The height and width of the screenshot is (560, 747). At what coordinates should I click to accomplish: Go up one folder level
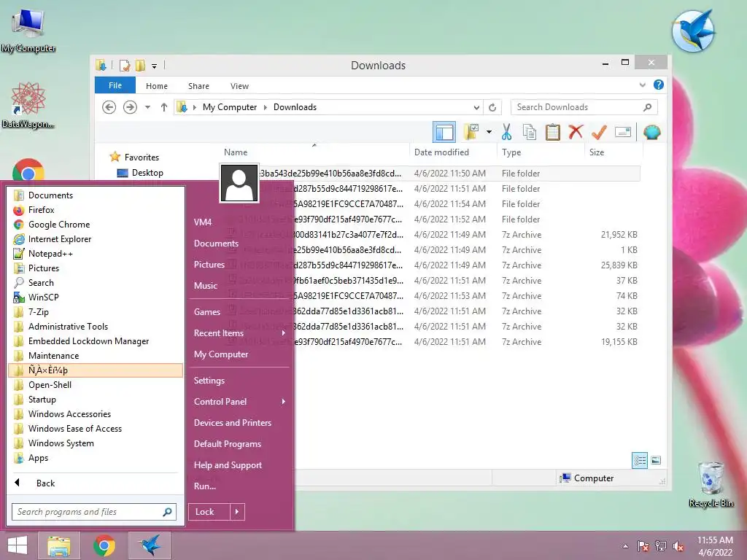[164, 107]
